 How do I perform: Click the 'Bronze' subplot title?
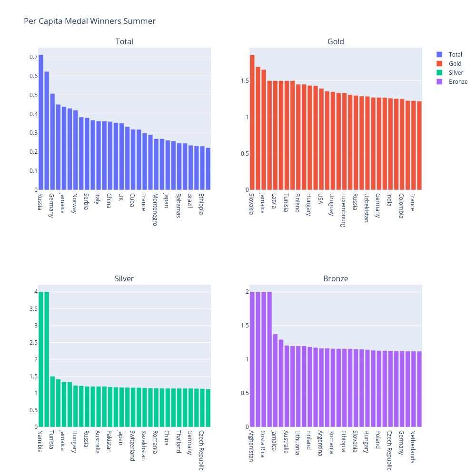pyautogui.click(x=336, y=279)
